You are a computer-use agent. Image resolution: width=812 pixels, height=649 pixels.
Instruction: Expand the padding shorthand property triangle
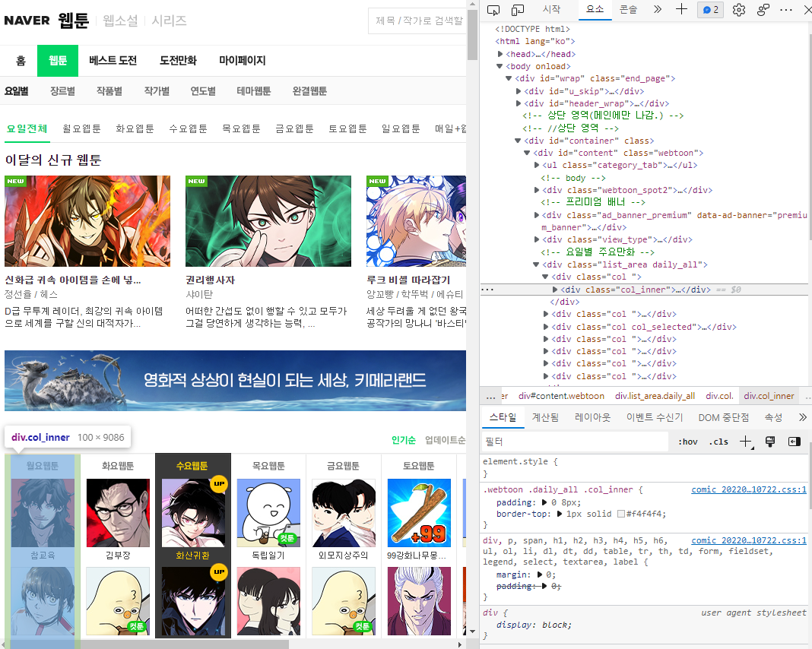[x=544, y=502]
